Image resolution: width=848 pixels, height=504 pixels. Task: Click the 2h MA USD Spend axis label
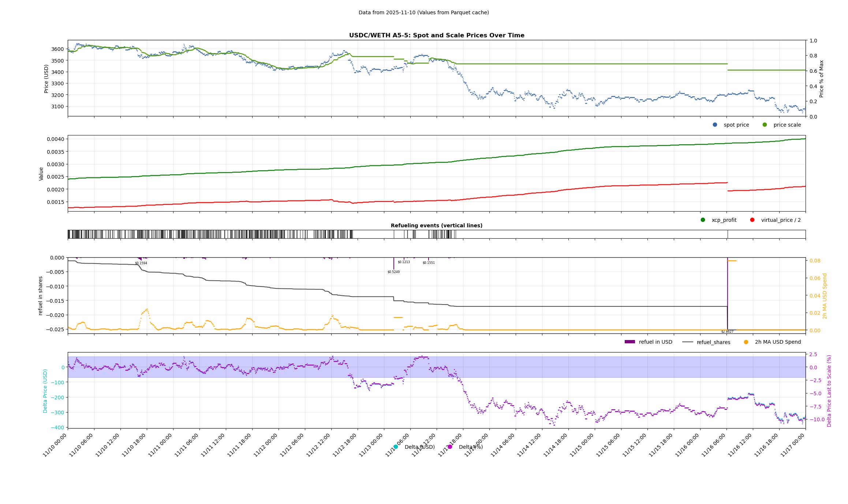click(x=825, y=296)
